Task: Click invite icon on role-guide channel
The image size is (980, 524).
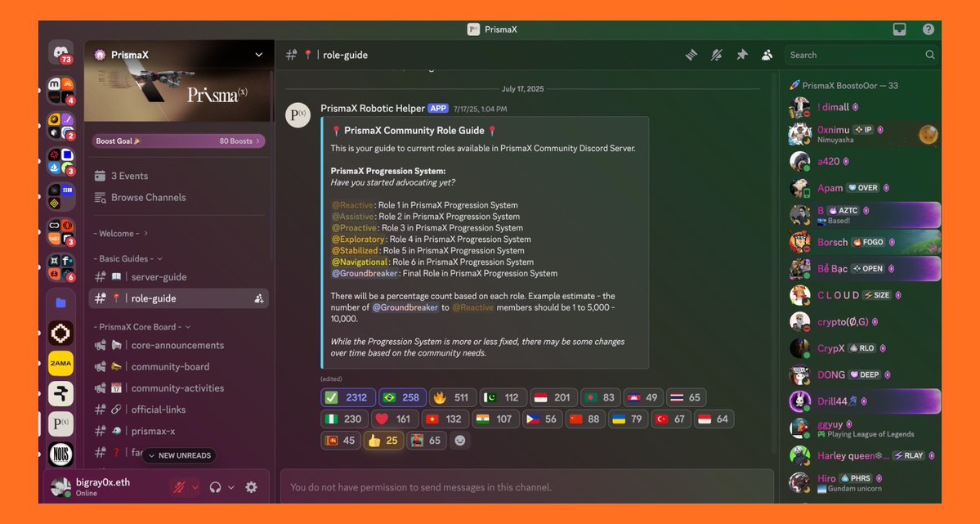Action: [259, 299]
